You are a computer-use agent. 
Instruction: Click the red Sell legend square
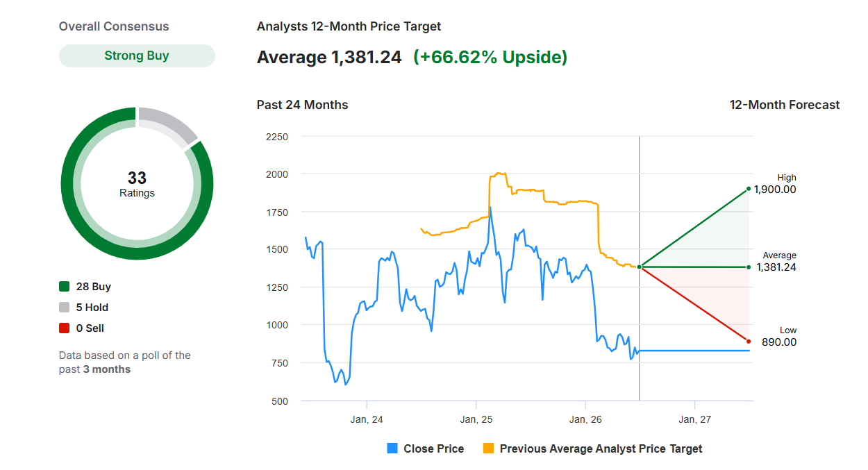65,328
